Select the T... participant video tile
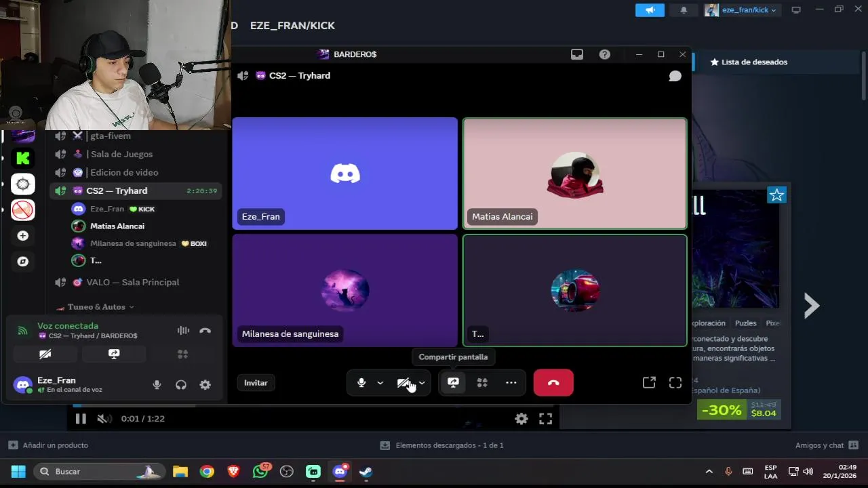Image resolution: width=868 pixels, height=488 pixels. [x=575, y=290]
